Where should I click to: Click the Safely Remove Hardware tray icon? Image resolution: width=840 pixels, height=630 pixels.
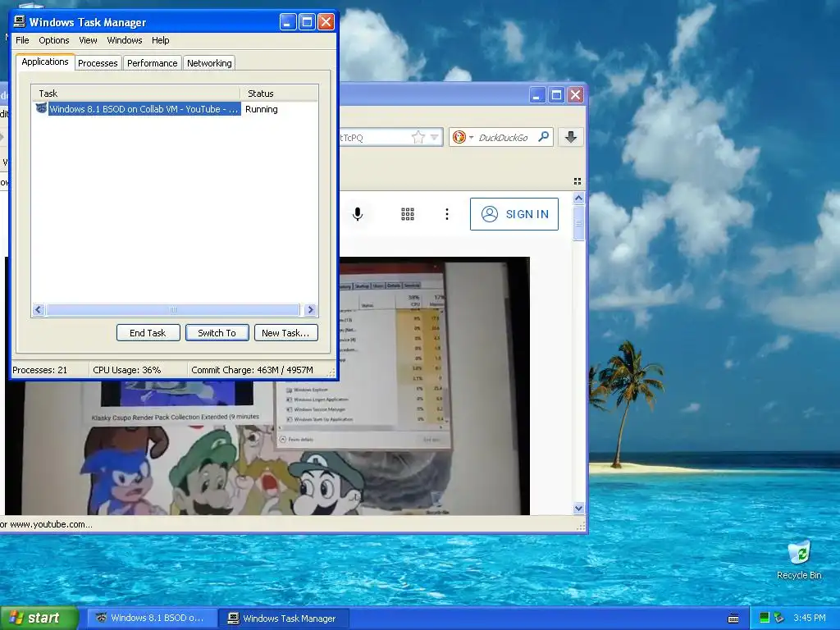point(779,618)
